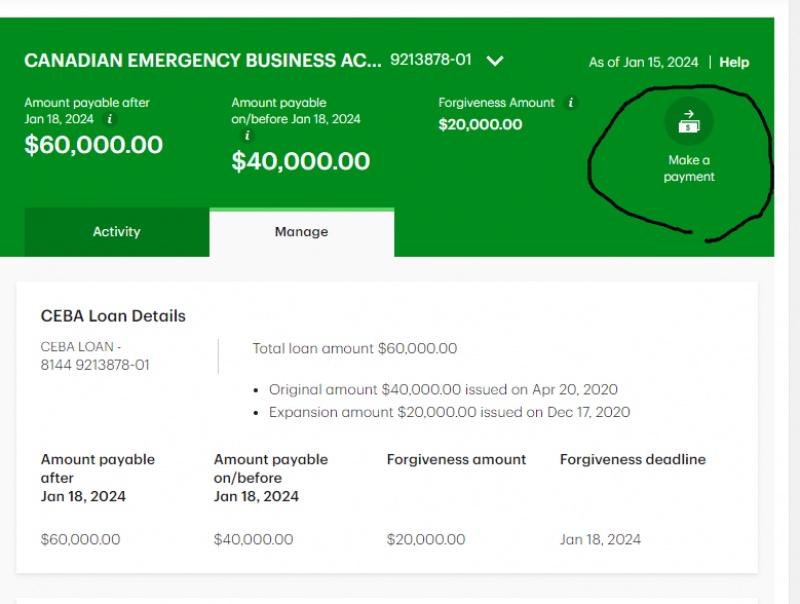
Task: Click account number 9213878-01 in header
Action: (x=430, y=60)
